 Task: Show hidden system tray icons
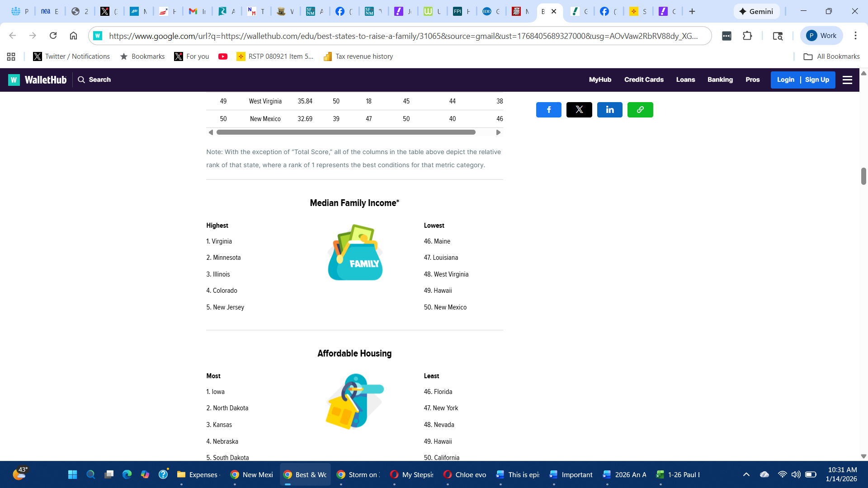click(x=746, y=474)
